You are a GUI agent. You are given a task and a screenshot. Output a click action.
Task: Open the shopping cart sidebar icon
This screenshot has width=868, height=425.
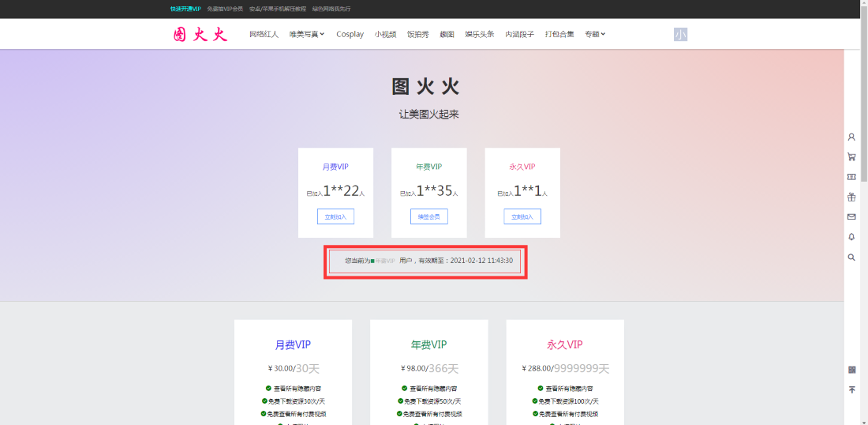[x=851, y=156]
